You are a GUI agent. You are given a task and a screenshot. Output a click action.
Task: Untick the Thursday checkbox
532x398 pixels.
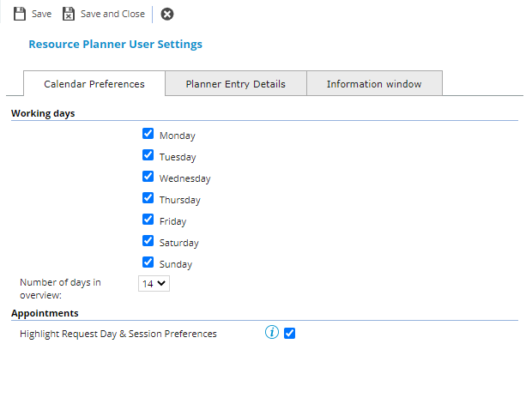[148, 198]
